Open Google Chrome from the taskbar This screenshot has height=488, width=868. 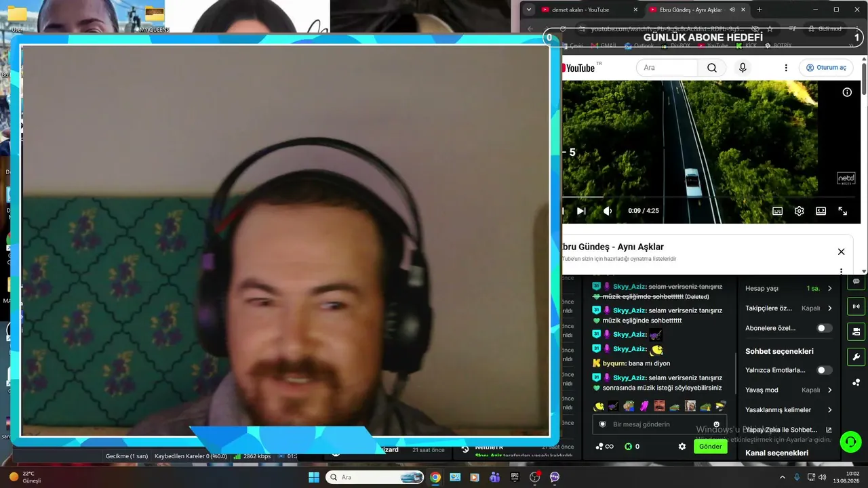435,477
